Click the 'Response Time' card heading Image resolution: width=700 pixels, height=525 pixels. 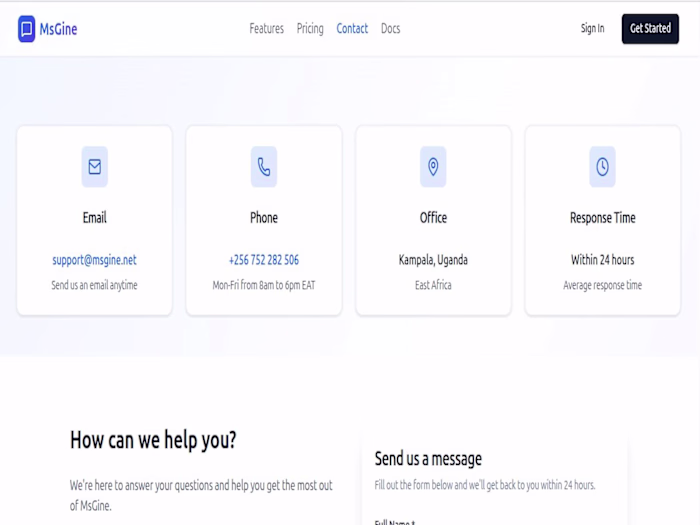click(x=603, y=218)
